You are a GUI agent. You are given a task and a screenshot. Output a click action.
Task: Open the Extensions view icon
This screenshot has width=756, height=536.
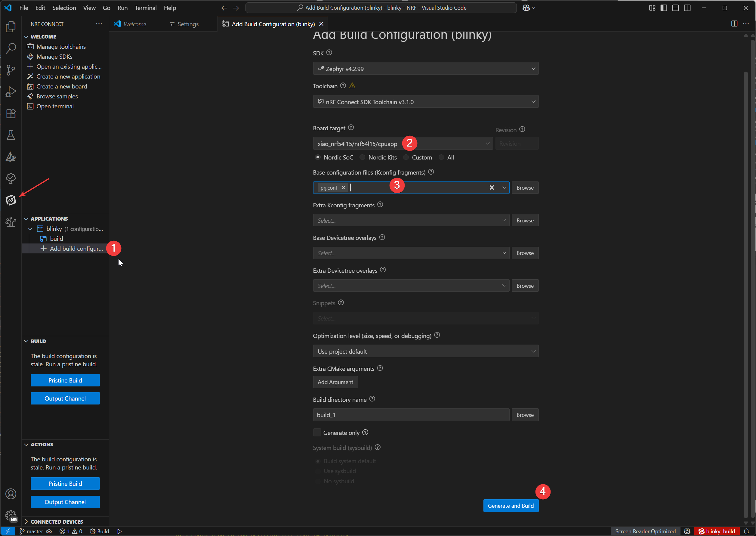click(x=11, y=113)
